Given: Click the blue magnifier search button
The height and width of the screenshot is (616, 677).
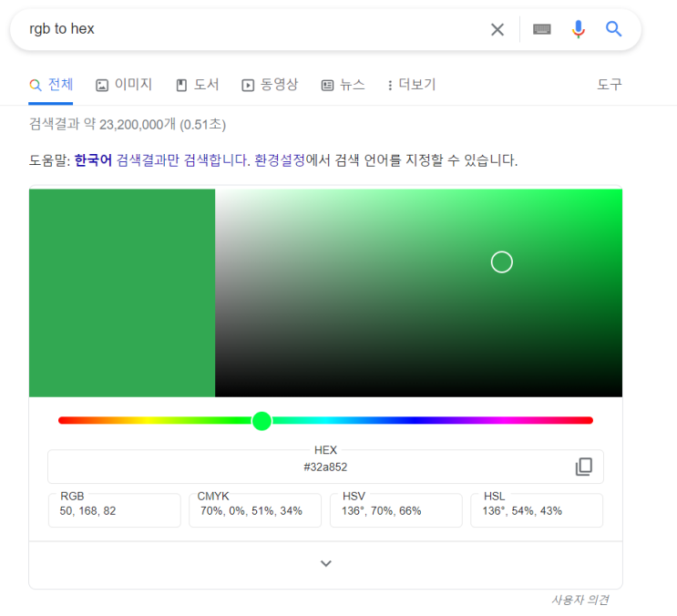Looking at the screenshot, I should pyautogui.click(x=613, y=29).
